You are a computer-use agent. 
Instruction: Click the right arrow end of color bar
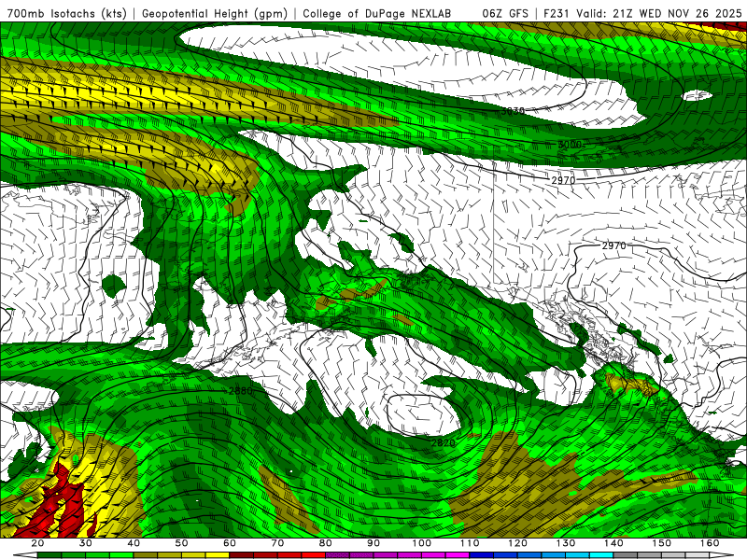coord(722,555)
